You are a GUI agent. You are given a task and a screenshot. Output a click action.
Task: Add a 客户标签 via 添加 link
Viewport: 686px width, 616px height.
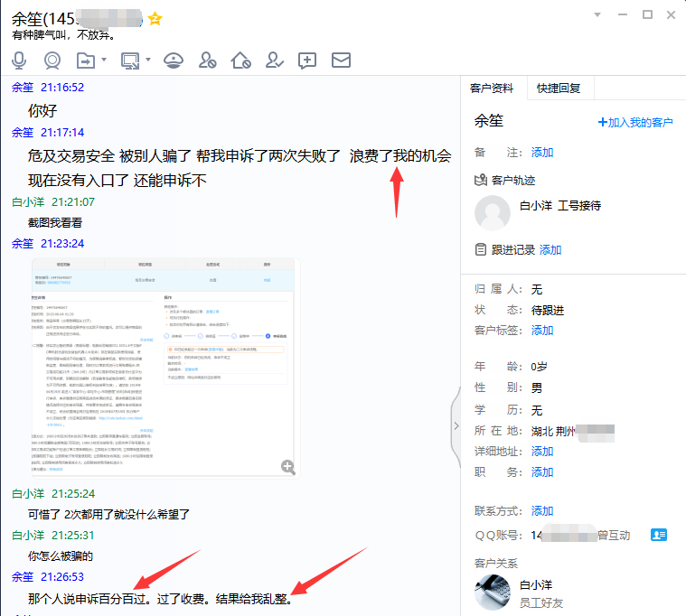[x=542, y=330]
